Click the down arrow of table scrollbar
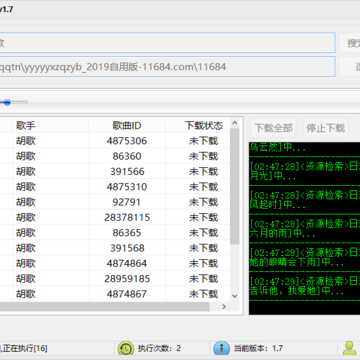Viewport: 360px width, 360px height. 235,296
